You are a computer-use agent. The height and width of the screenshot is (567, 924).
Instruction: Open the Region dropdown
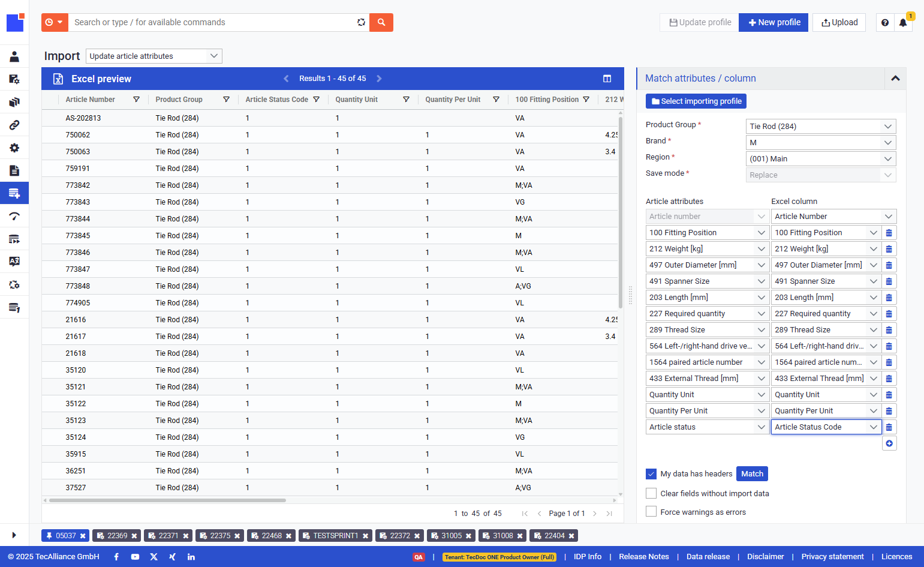click(x=821, y=159)
